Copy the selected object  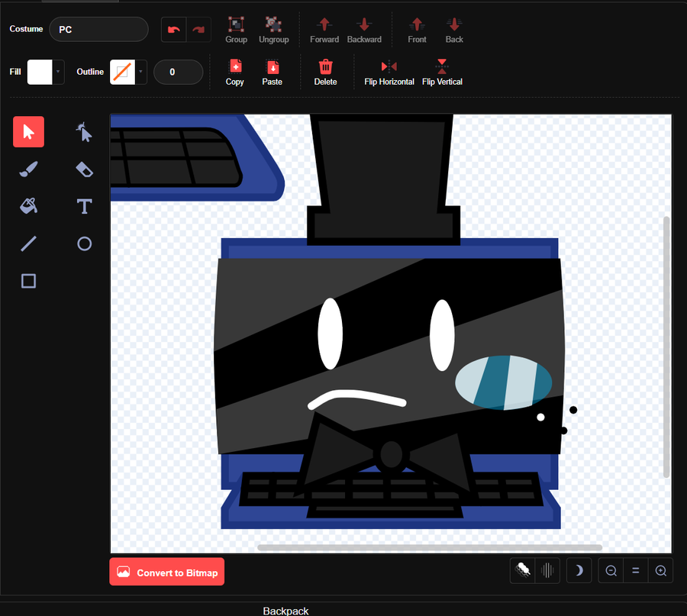(235, 73)
